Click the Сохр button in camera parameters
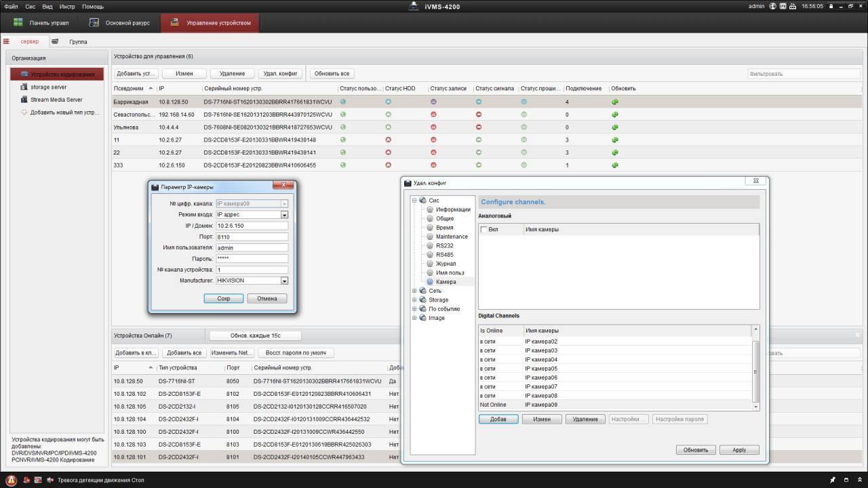868x488 pixels. (x=224, y=298)
